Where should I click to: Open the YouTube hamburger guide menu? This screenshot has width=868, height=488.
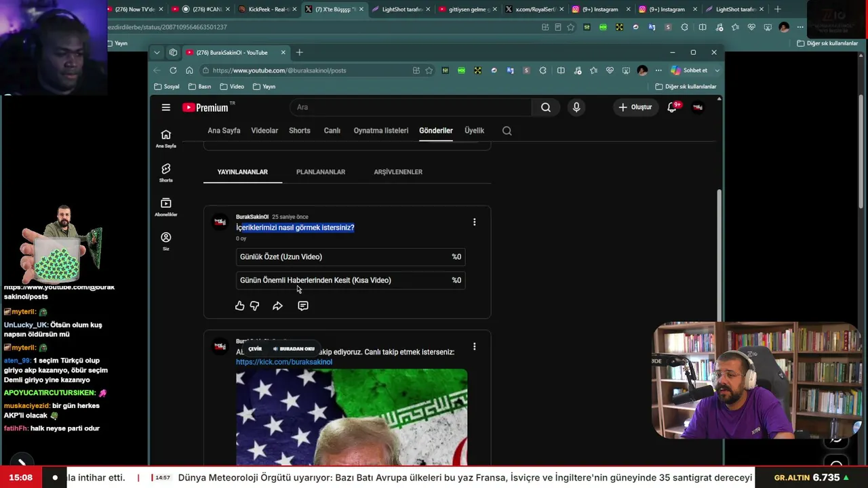point(165,107)
